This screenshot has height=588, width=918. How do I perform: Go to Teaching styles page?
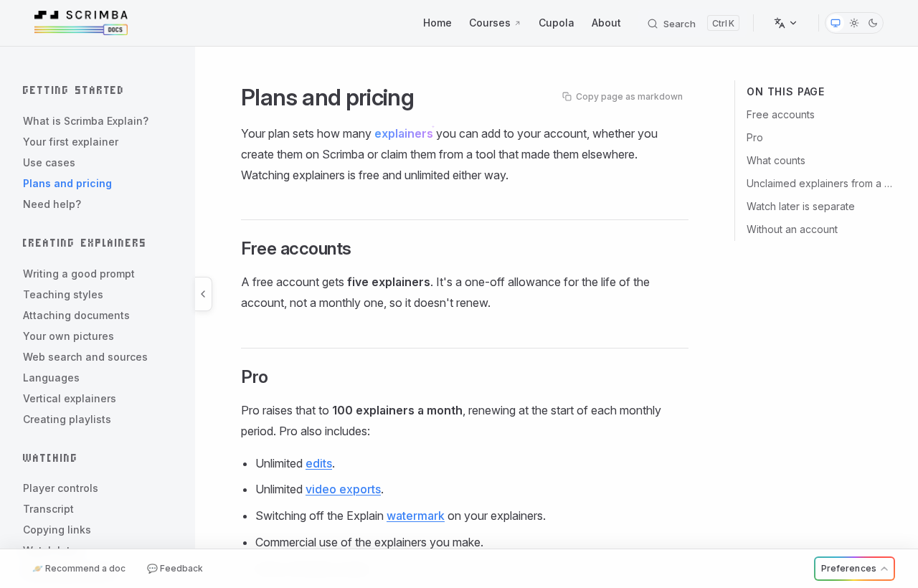[63, 295]
